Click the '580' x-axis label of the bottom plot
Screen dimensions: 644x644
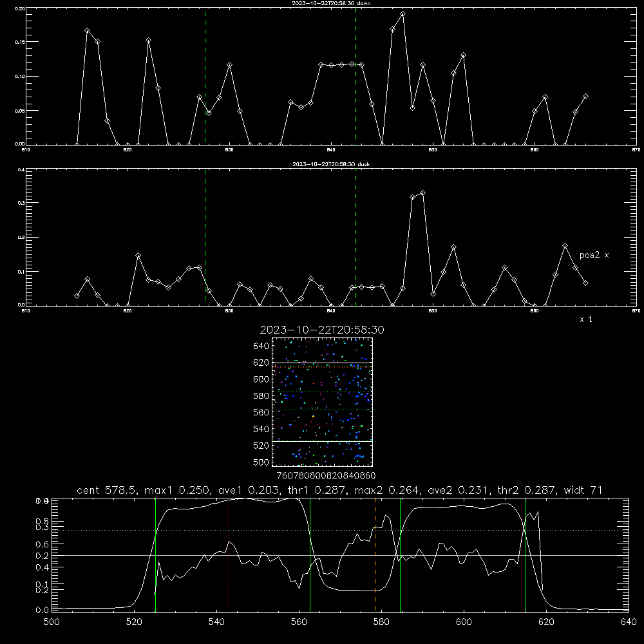[x=381, y=622]
